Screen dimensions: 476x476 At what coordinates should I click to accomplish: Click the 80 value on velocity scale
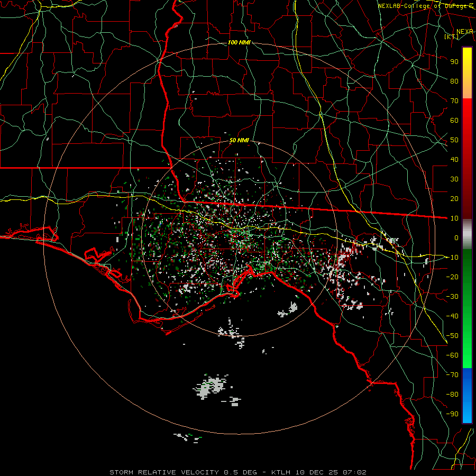coord(454,81)
